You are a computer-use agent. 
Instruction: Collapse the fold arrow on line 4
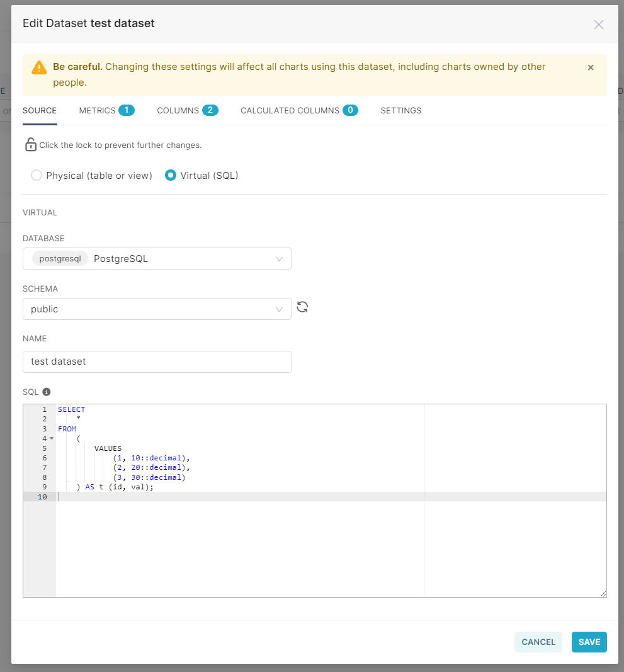[52, 438]
